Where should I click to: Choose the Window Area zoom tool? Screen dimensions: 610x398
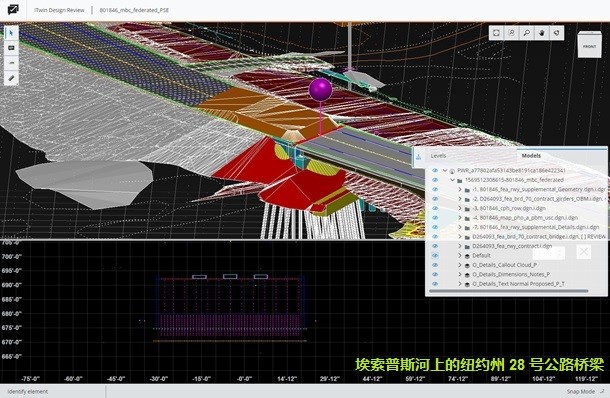(512, 33)
